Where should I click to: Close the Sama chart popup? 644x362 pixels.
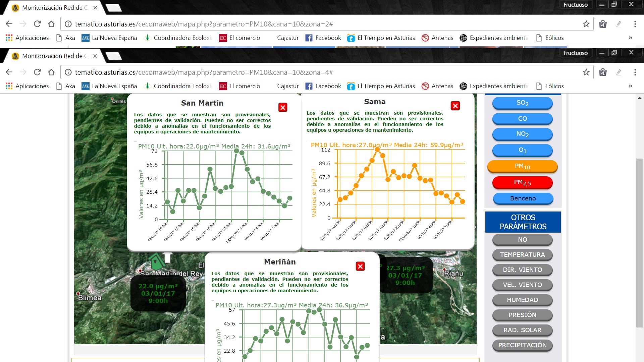pos(455,106)
